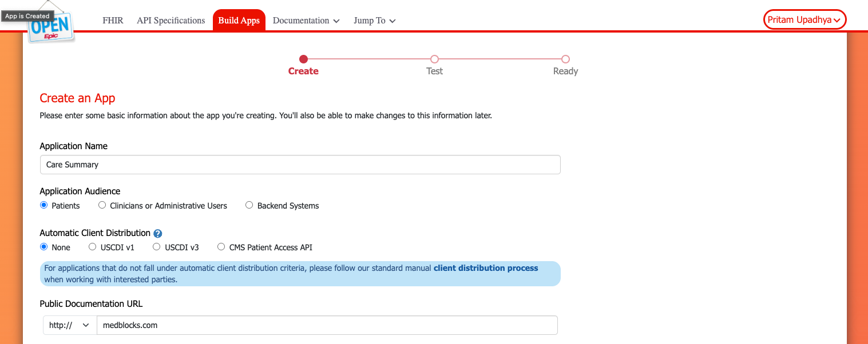Select Clinicians or Administrative Users radio button
868x344 pixels.
coord(102,205)
